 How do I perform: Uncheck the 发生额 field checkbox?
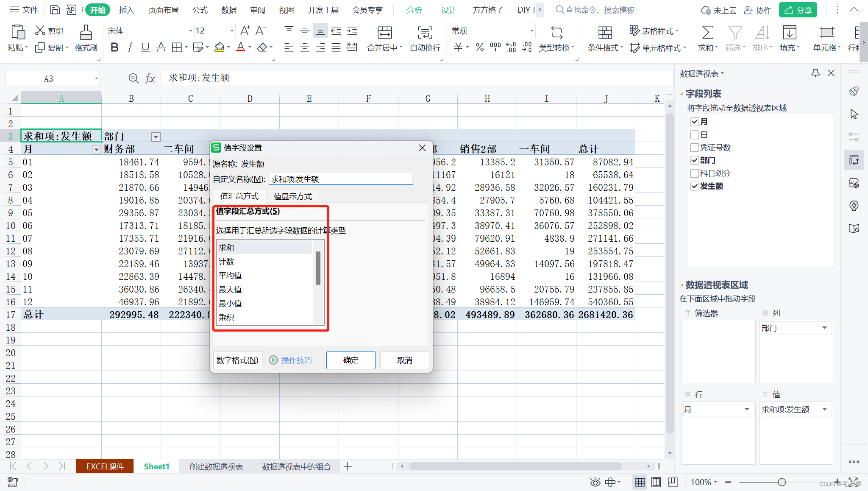tap(694, 186)
